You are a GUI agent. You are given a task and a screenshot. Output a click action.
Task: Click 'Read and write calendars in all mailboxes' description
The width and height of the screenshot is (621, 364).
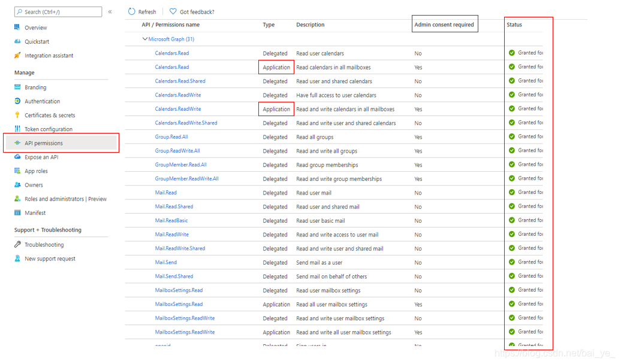tap(345, 109)
